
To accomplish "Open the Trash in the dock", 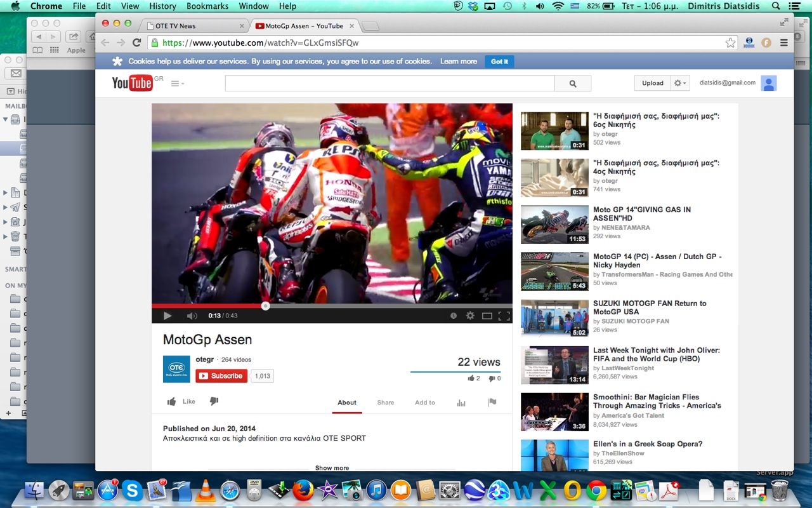I will click(x=780, y=490).
